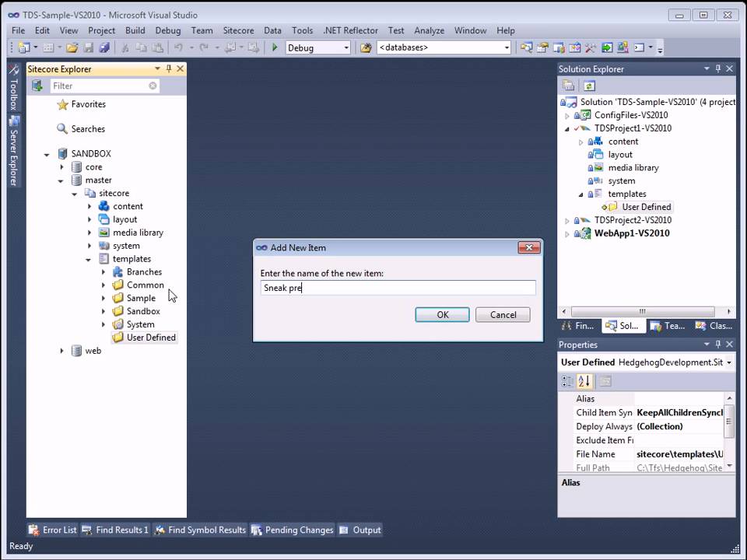
Task: Open the Team menu
Action: 202,30
